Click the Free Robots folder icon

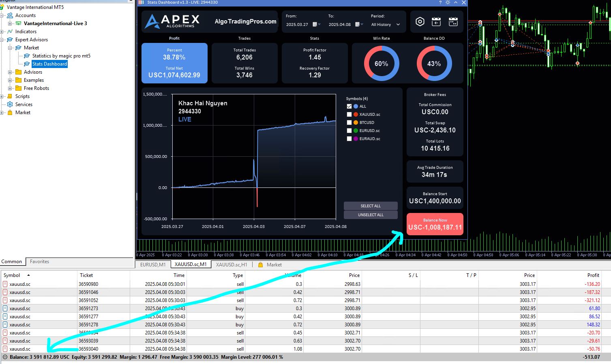(19, 88)
